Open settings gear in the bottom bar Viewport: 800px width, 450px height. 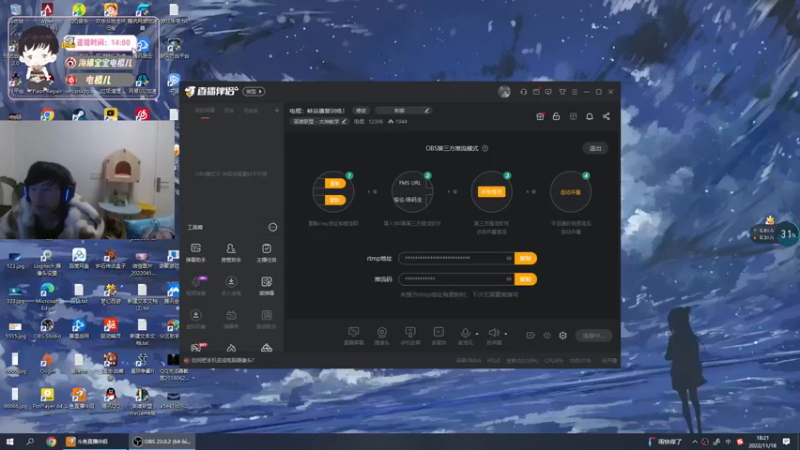(x=563, y=336)
